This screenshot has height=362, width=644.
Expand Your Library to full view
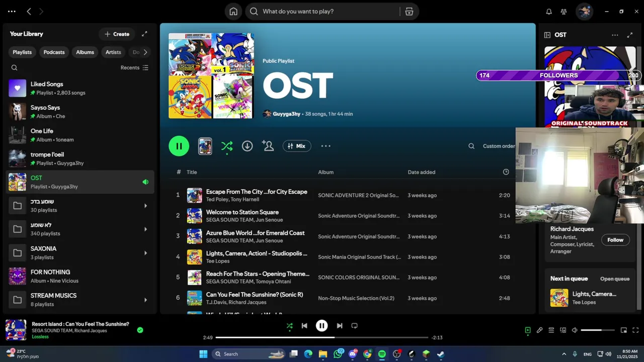(144, 34)
